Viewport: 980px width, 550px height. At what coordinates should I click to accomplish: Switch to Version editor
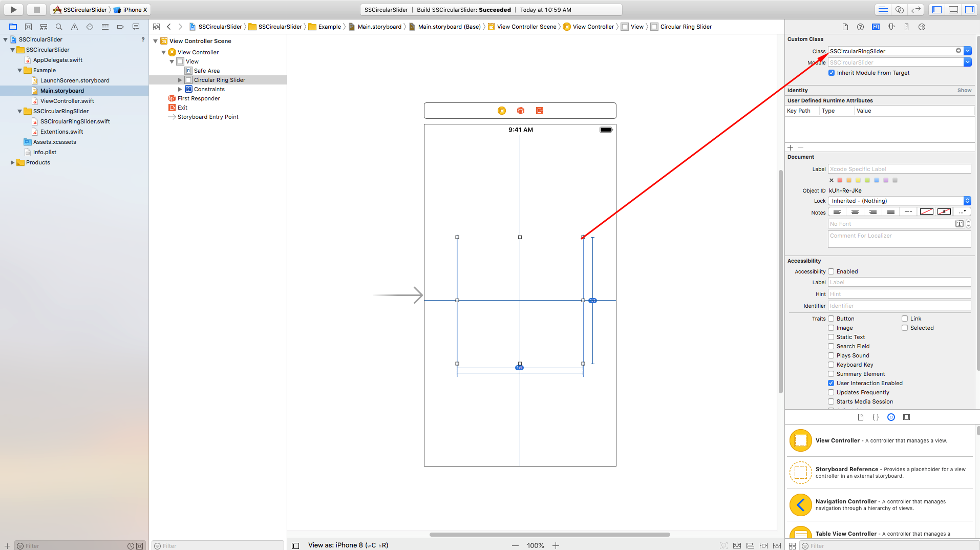click(x=916, y=10)
